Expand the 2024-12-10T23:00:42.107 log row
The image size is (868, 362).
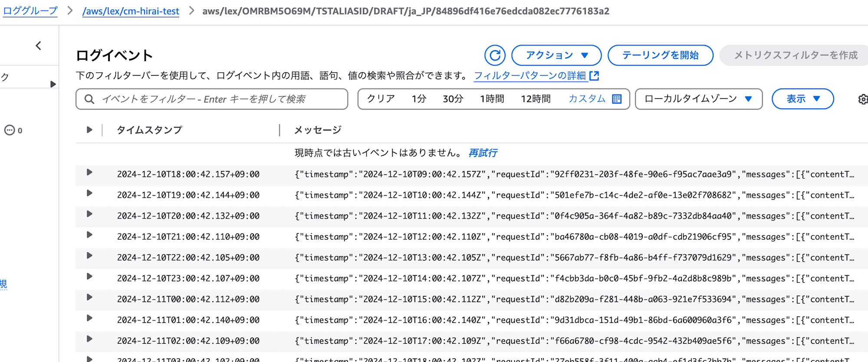coord(89,276)
